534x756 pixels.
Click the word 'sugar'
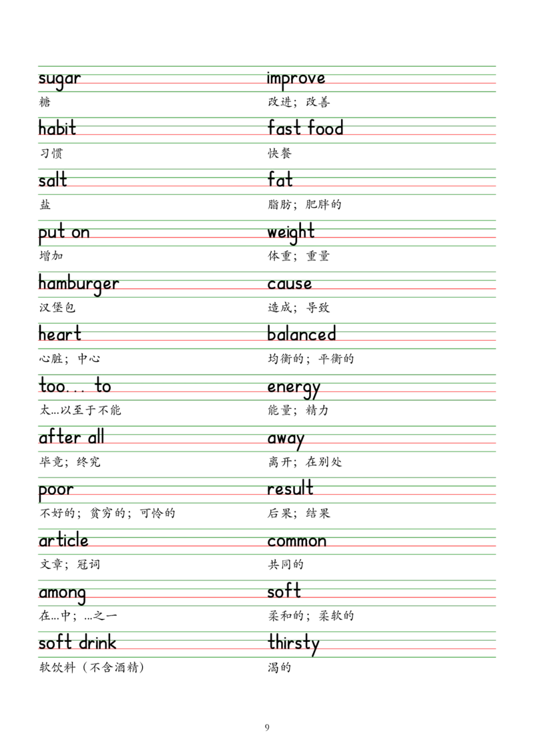[59, 79]
